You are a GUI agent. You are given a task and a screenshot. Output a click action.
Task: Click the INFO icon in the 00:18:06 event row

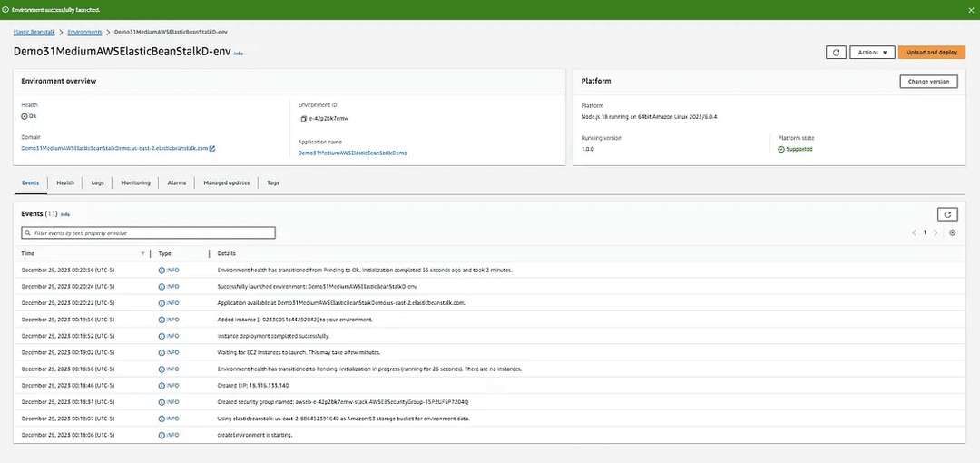pyautogui.click(x=162, y=435)
